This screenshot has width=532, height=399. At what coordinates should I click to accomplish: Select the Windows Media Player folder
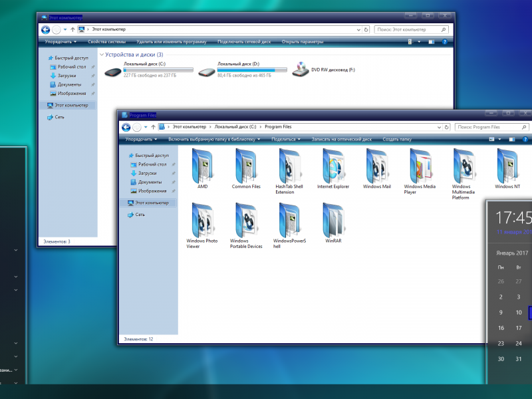tap(420, 172)
